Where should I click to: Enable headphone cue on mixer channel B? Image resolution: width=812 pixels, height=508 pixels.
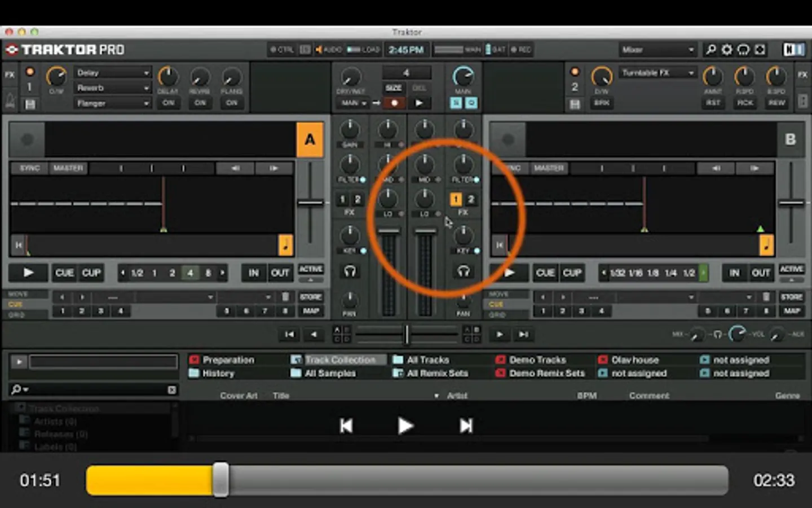pyautogui.click(x=464, y=271)
